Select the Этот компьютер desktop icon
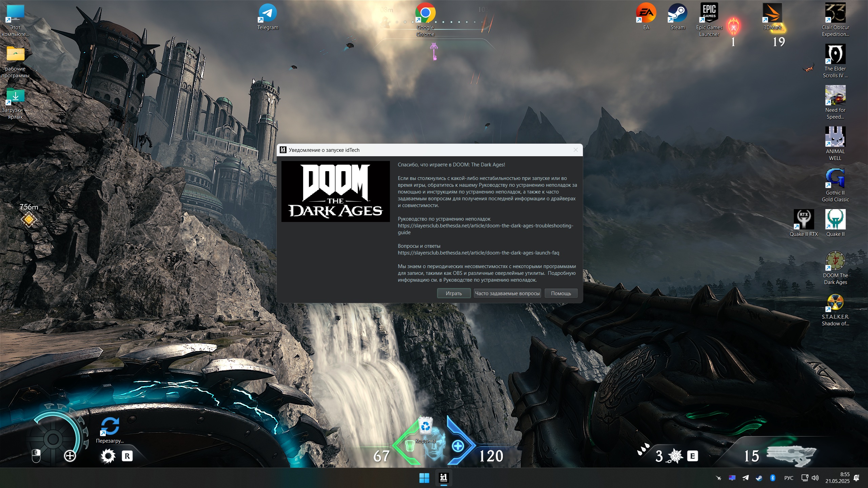This screenshot has width=868, height=488. click(15, 20)
